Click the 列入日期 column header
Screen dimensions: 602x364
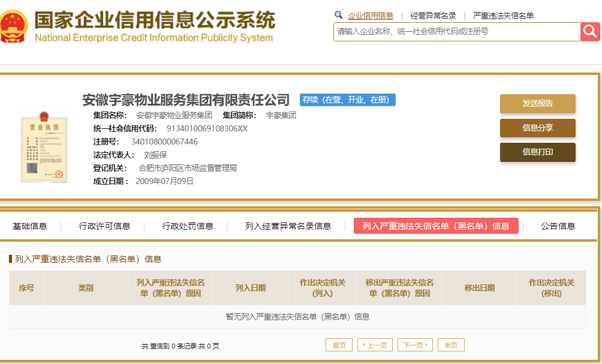(250, 288)
